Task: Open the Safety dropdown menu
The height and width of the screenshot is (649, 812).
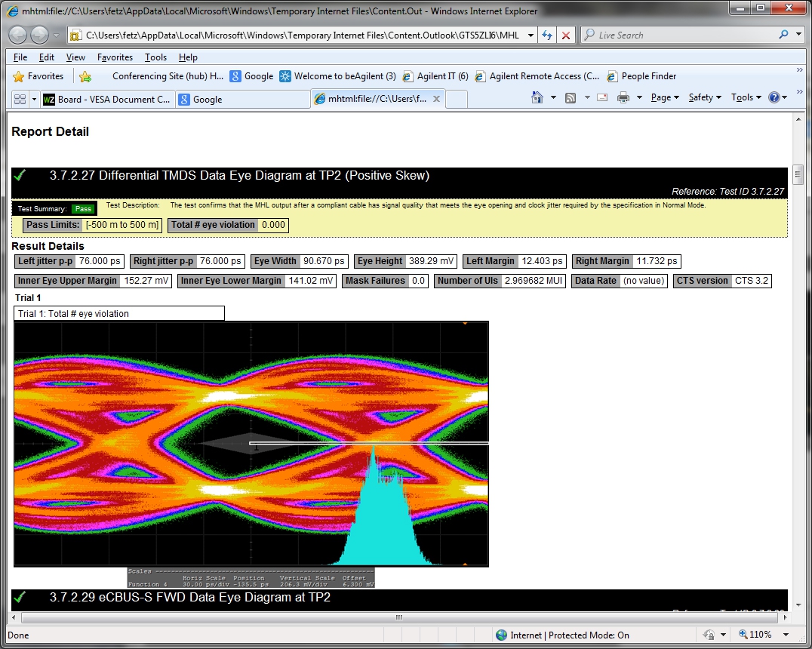Action: (705, 97)
